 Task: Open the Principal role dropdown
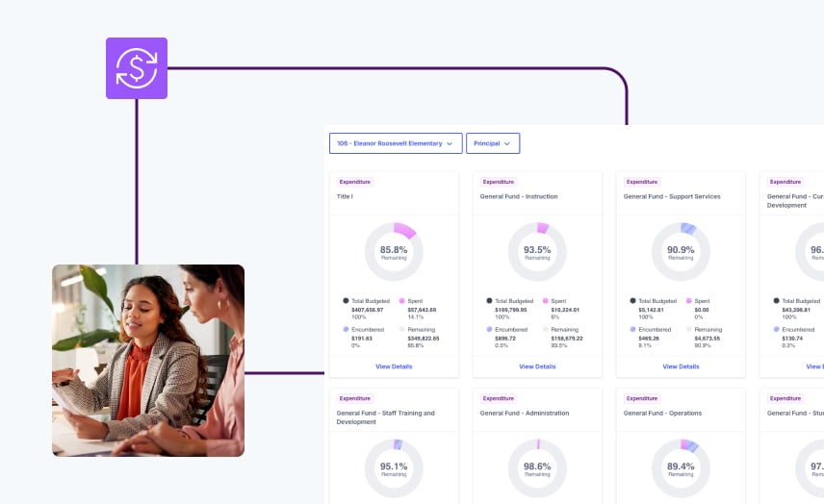493,143
